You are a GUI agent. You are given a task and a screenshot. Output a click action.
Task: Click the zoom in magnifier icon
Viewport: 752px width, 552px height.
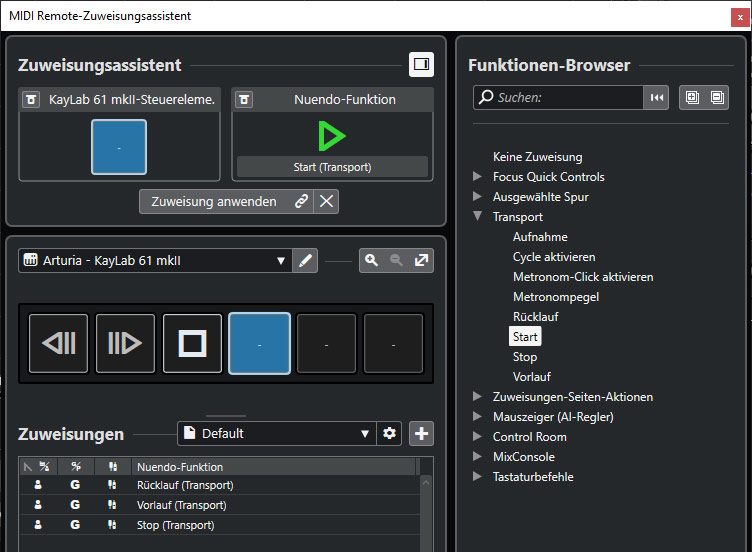pyautogui.click(x=372, y=261)
